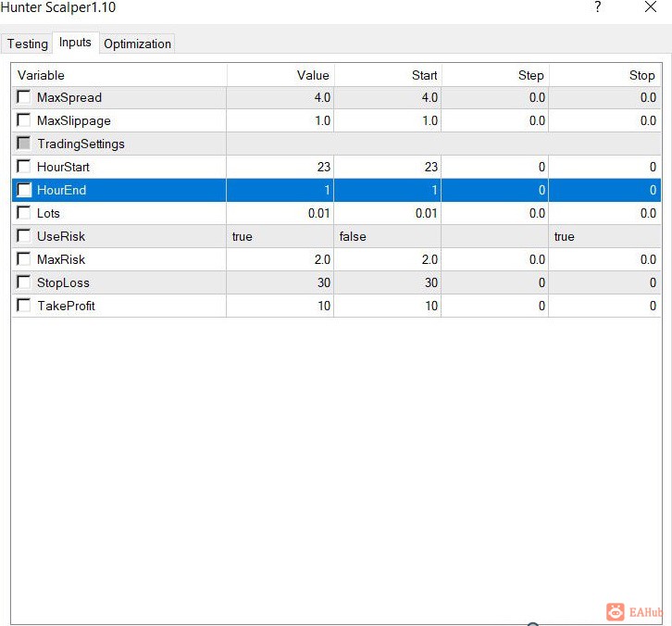672x626 pixels.
Task: Switch to the Testing tab
Action: pos(27,44)
